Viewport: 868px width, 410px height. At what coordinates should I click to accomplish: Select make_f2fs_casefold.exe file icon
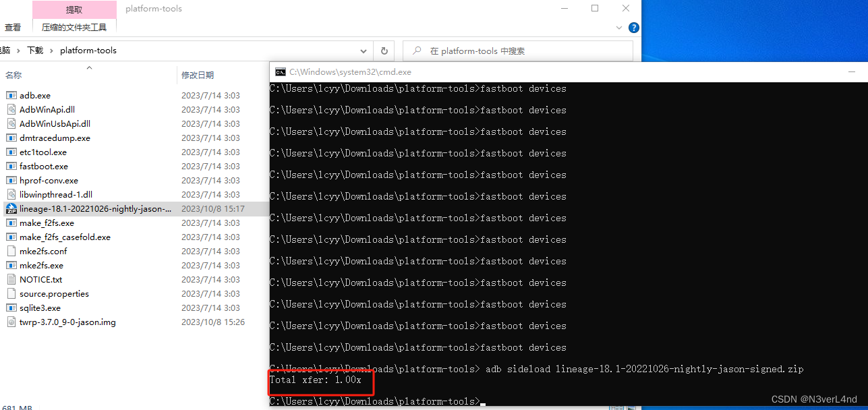[11, 237]
